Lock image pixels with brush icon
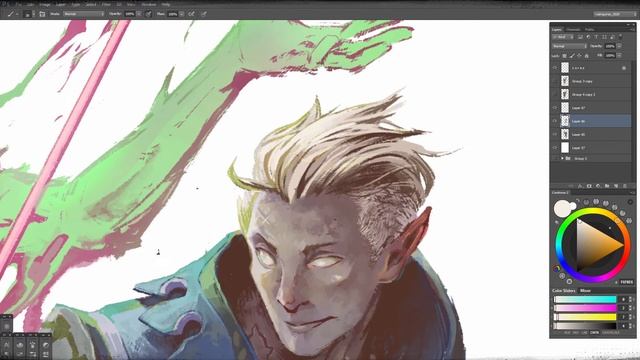 coord(572,56)
